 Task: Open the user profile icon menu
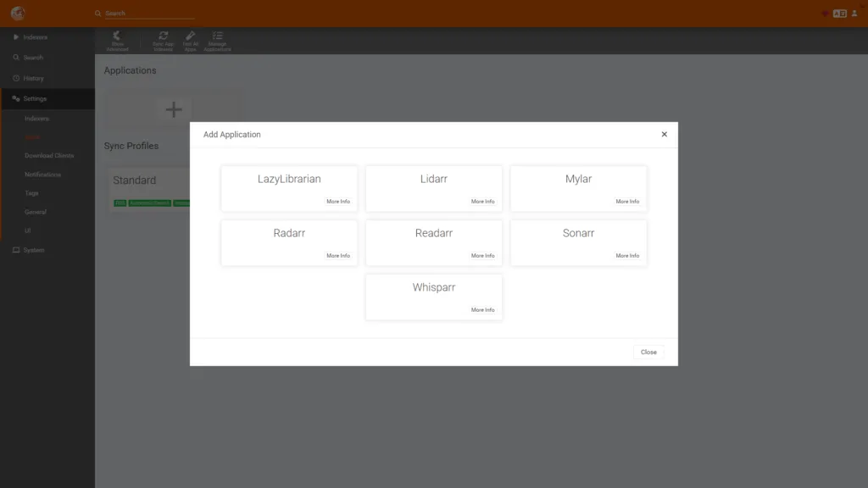pyautogui.click(x=854, y=14)
